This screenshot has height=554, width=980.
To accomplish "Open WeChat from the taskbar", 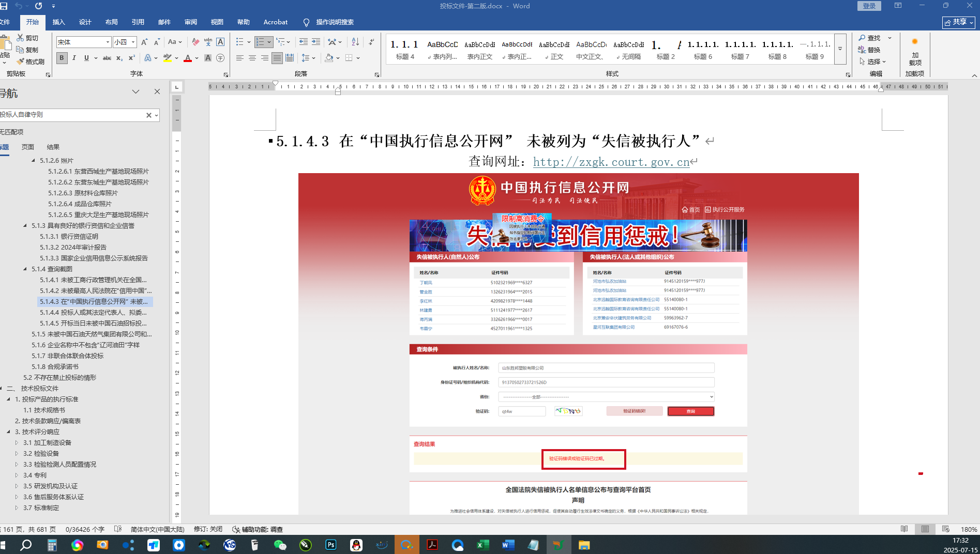I will tap(280, 545).
